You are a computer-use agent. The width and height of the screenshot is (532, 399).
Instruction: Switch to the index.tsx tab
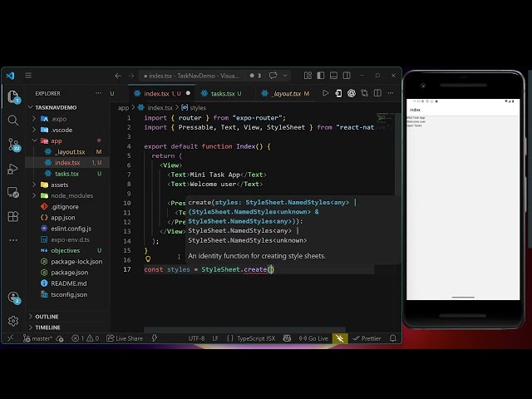tap(162, 93)
